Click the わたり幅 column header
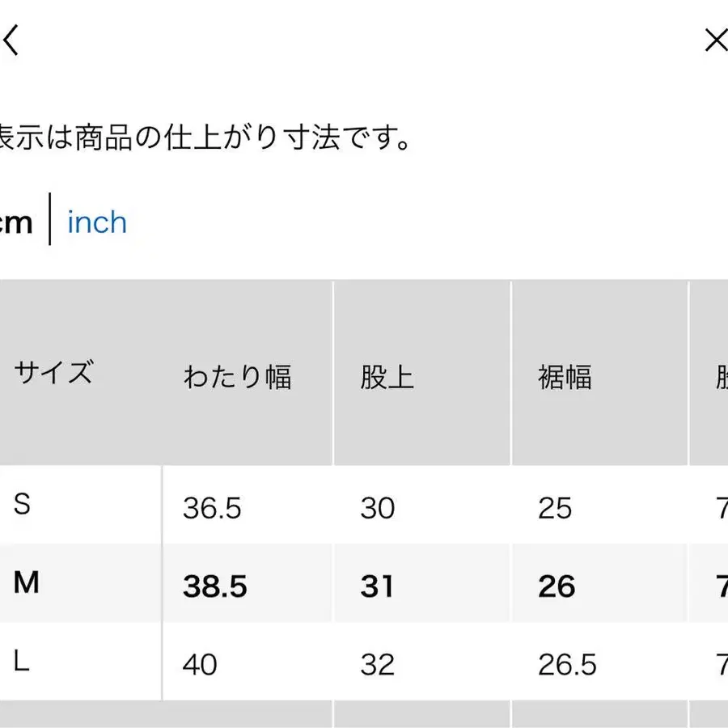The width and height of the screenshot is (728, 728). coord(237,377)
